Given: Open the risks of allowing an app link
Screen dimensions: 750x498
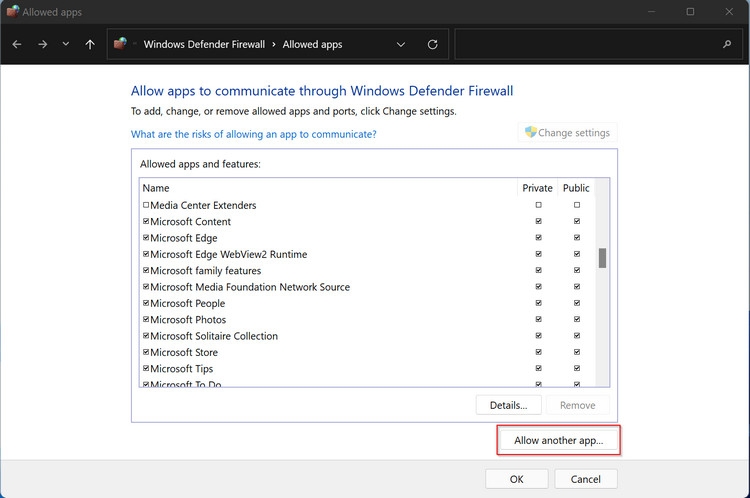Looking at the screenshot, I should coord(254,134).
